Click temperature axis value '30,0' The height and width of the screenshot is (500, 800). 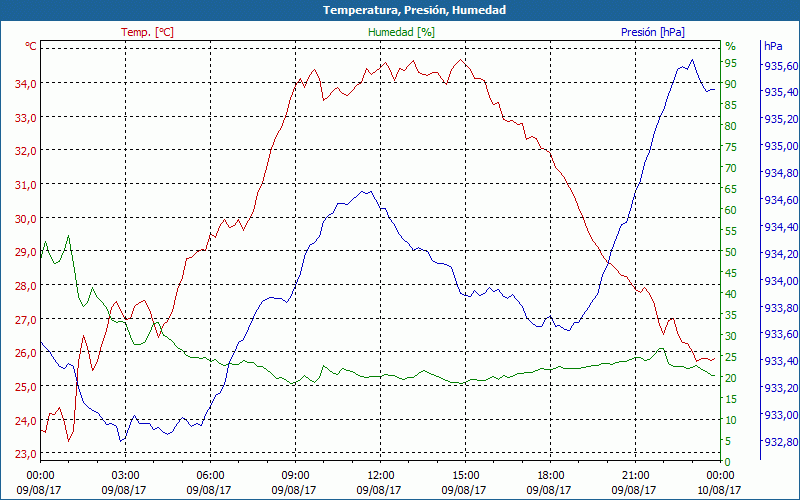25,218
